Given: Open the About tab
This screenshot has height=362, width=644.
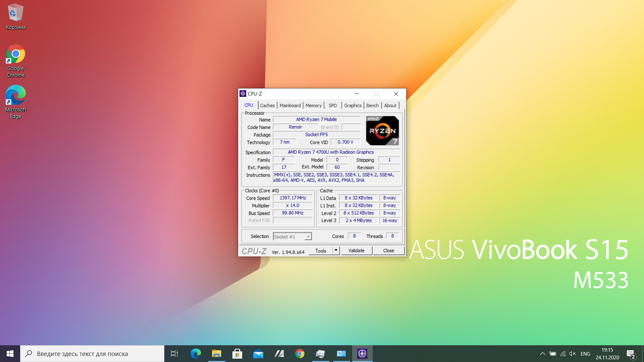Looking at the screenshot, I should tap(390, 105).
